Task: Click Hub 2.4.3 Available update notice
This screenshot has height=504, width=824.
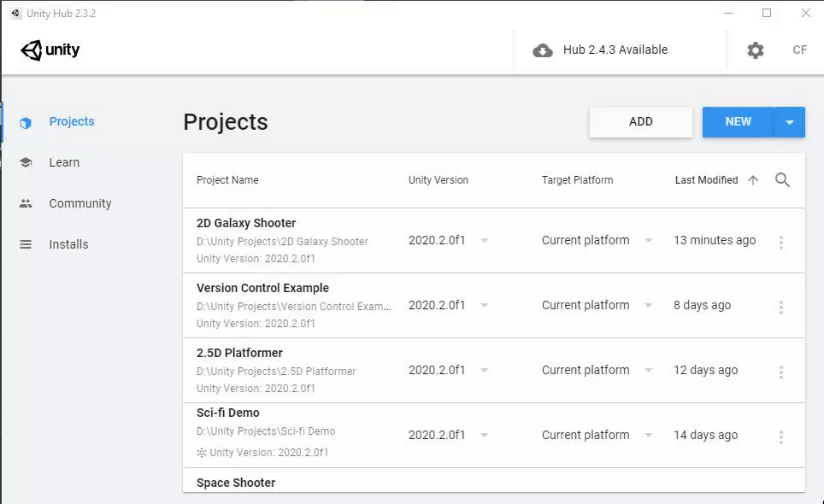Action: 615,50
